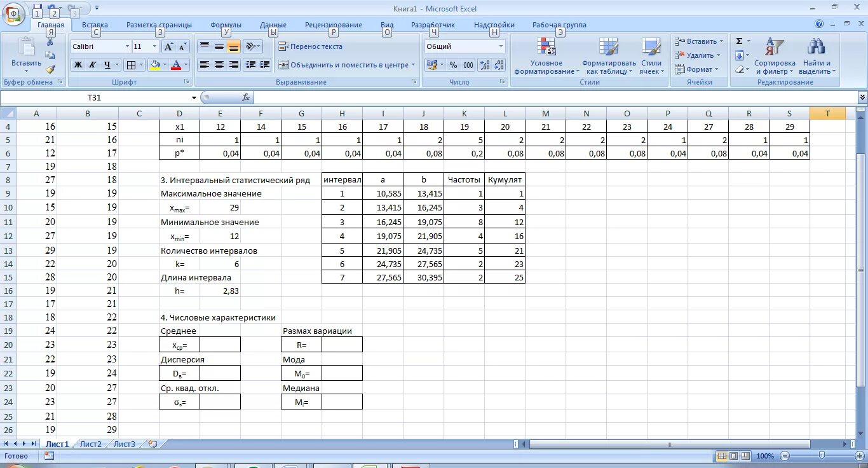The image size is (868, 468).
Task: Increase font size with the larger A icon
Action: [x=168, y=46]
